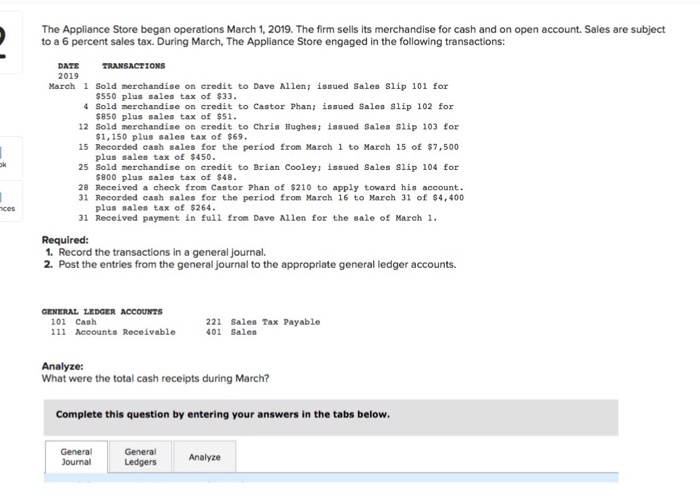Click the March 12 Chris Hughes transaction line
The image size is (700, 496).
click(x=268, y=132)
